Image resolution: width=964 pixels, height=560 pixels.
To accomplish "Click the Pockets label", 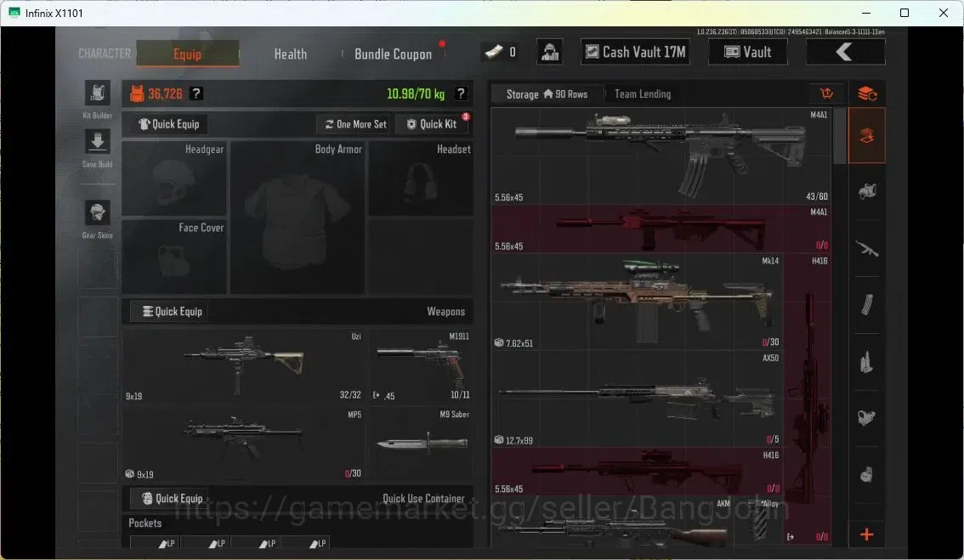I will click(145, 523).
